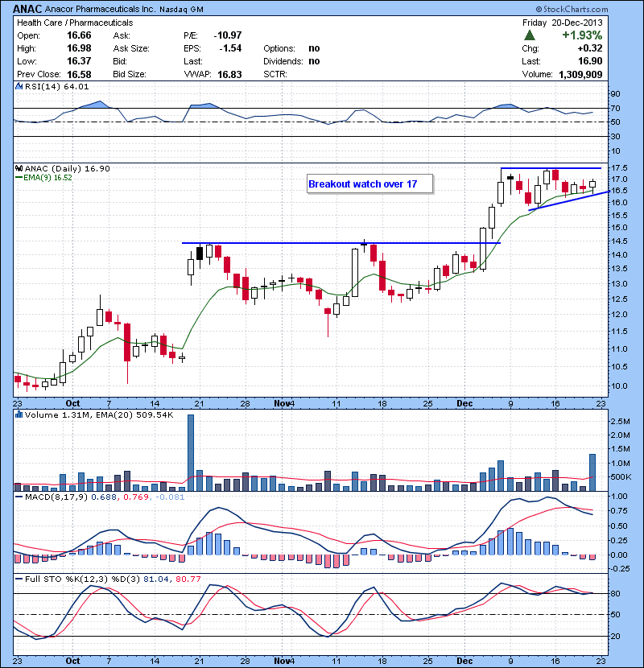Click the +1.93% percent change

pos(582,35)
